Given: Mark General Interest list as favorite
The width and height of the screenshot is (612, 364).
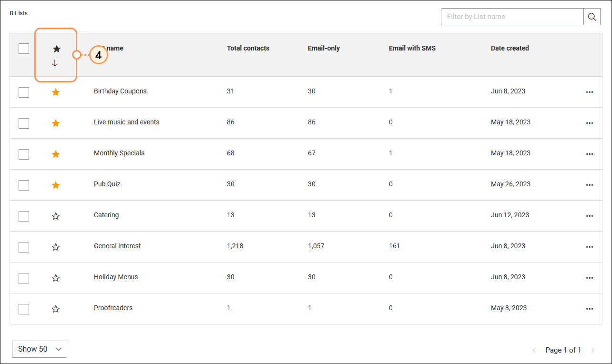Looking at the screenshot, I should 56,247.
